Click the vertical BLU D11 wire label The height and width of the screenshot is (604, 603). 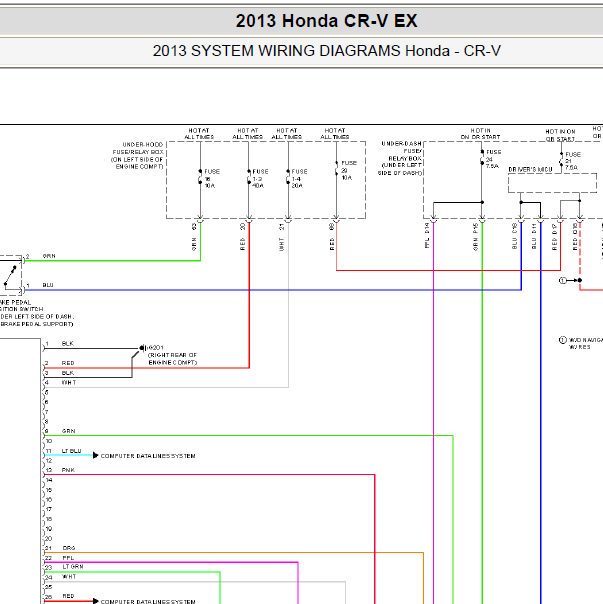point(534,236)
